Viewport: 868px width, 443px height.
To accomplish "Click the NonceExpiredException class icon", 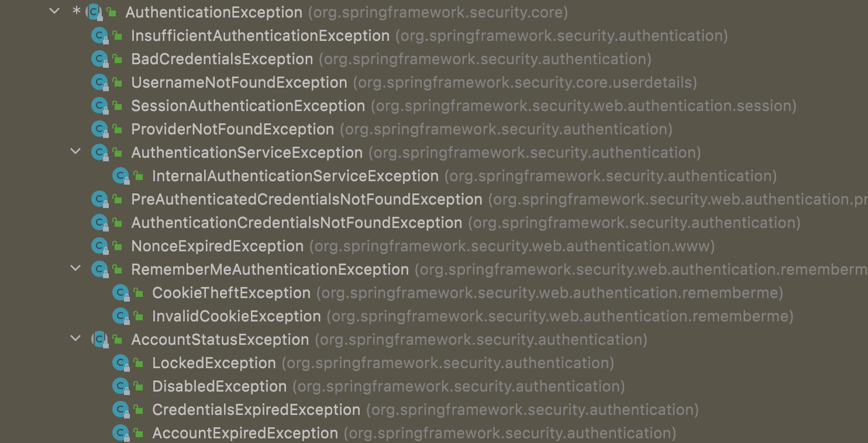I will [x=100, y=246].
